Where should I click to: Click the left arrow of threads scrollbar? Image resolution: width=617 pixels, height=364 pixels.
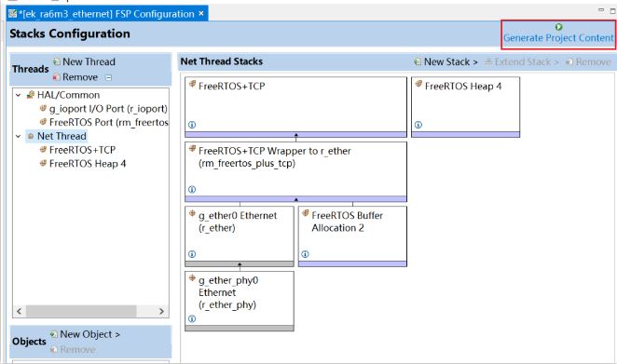click(x=19, y=311)
